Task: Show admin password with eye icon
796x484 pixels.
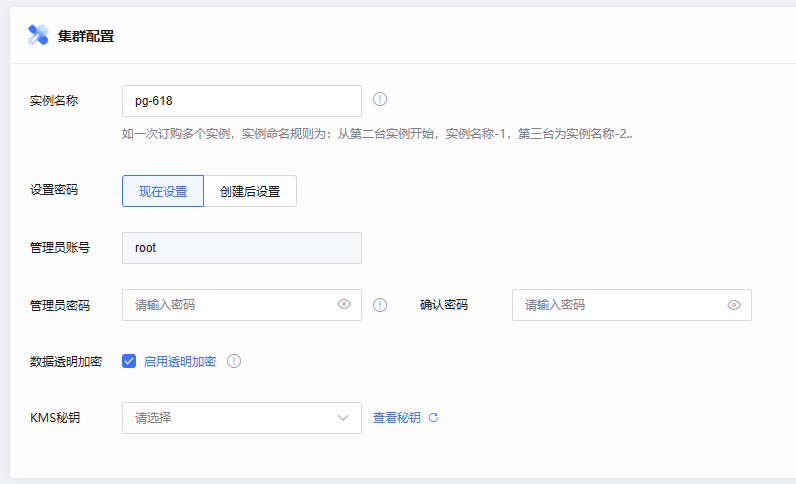Action: (x=344, y=305)
